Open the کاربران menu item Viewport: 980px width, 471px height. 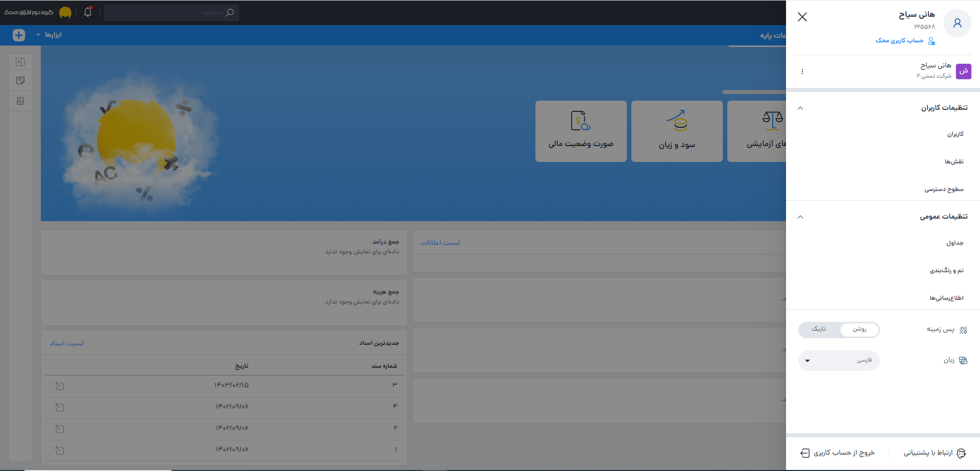point(955,134)
